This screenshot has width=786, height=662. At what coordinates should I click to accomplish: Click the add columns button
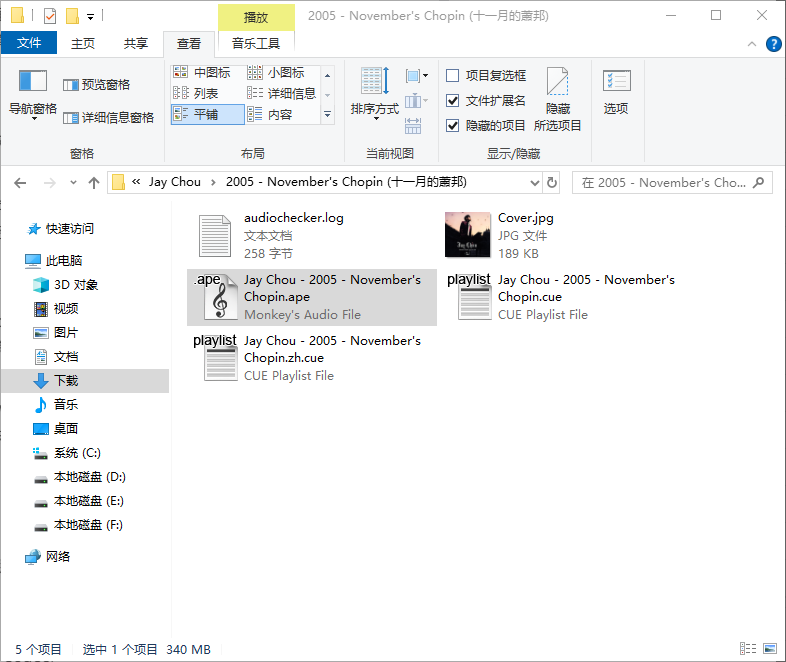click(416, 101)
